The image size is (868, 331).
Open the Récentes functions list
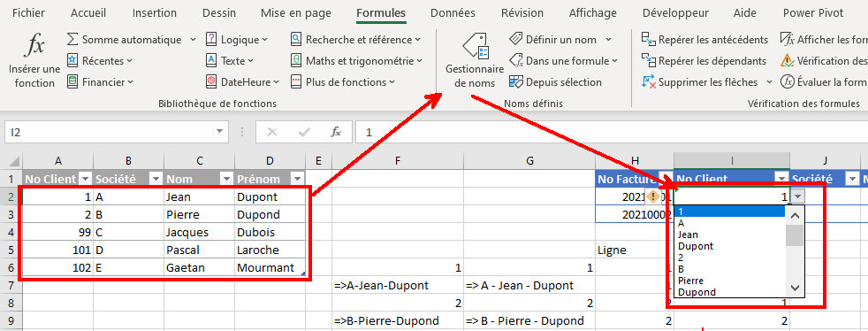coord(100,60)
